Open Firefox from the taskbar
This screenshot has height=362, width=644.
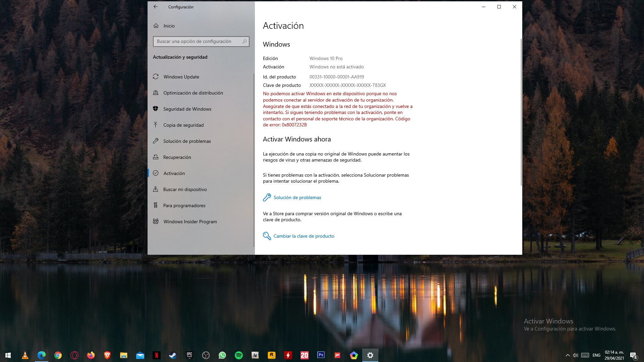(91, 355)
